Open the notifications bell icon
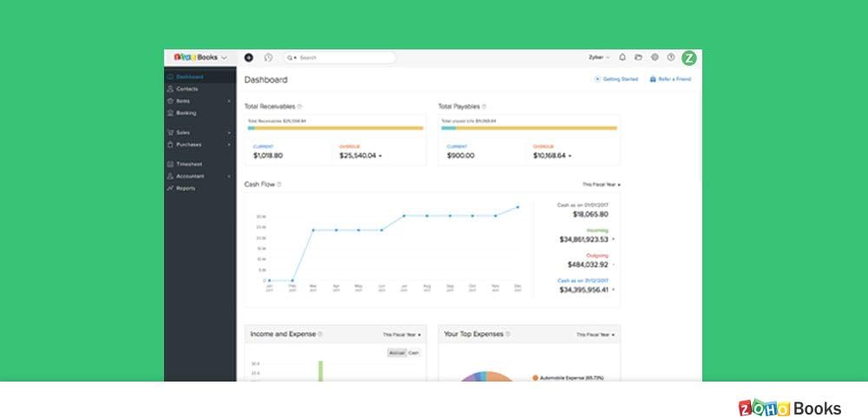Viewport: 868px width, 418px height. (622, 57)
